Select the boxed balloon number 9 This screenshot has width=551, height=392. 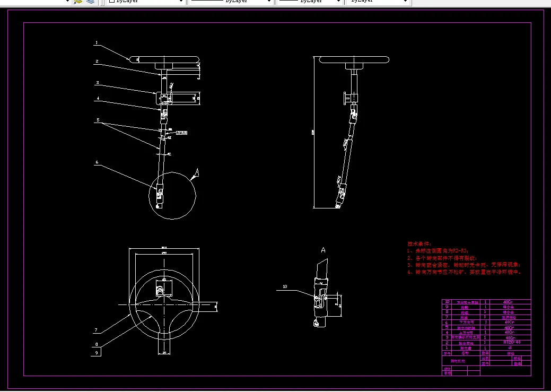(97, 352)
